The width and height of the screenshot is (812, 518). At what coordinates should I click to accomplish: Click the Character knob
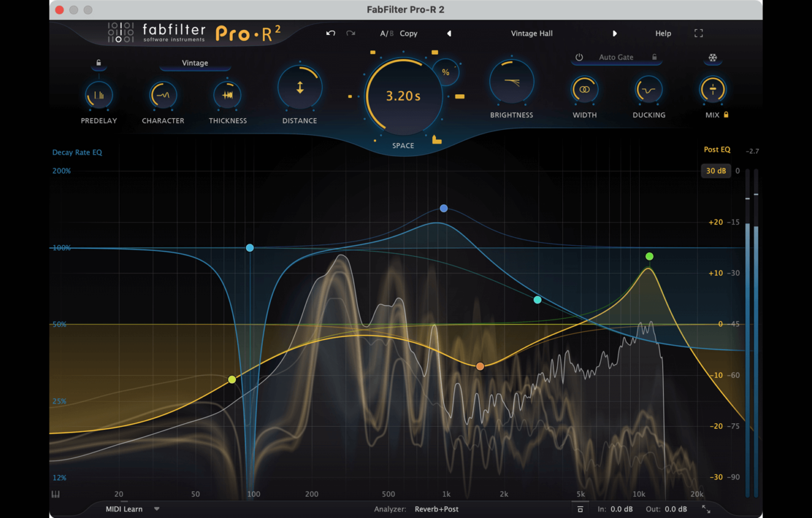pyautogui.click(x=163, y=95)
